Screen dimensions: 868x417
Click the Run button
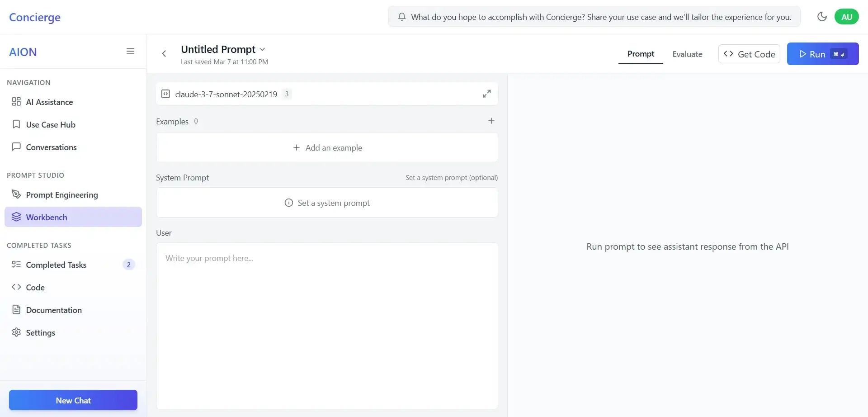tap(822, 53)
